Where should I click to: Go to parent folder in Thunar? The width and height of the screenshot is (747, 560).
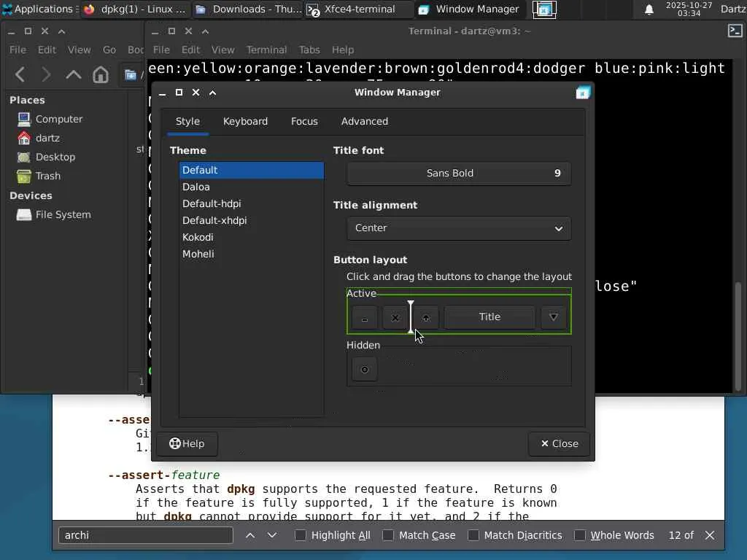click(74, 75)
